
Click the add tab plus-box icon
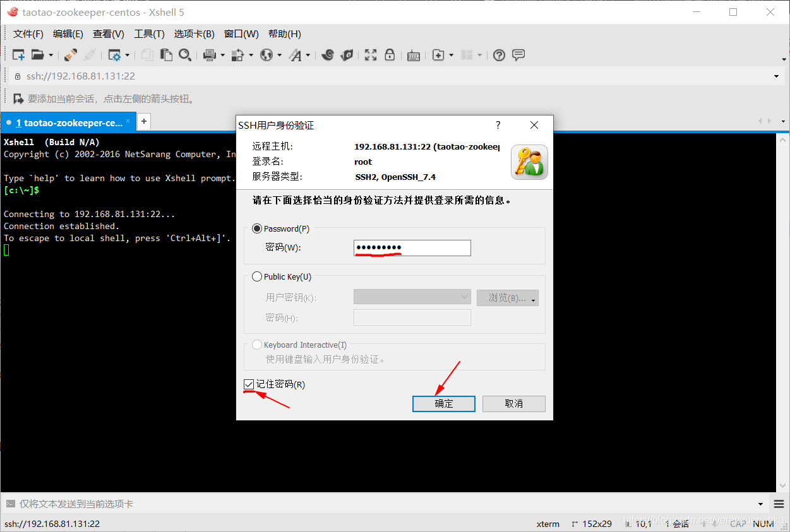(x=438, y=55)
